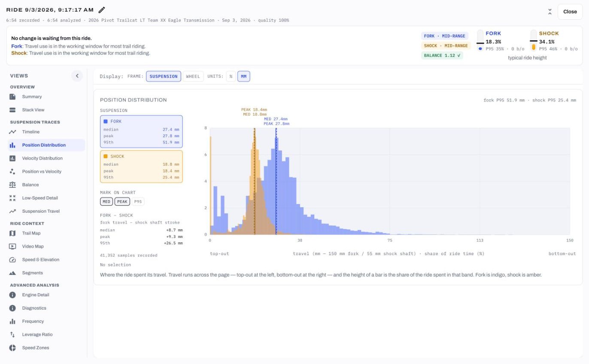Toggle the FORK series card

click(141, 132)
